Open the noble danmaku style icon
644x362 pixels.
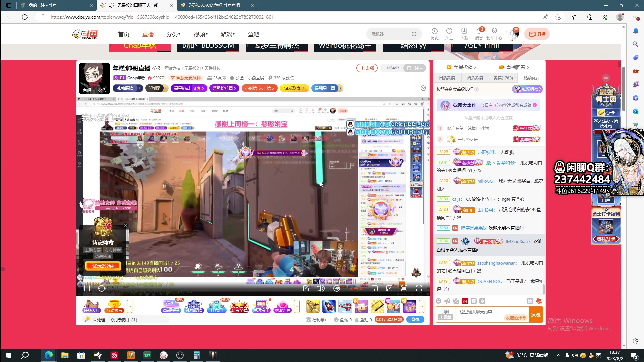[456, 301]
